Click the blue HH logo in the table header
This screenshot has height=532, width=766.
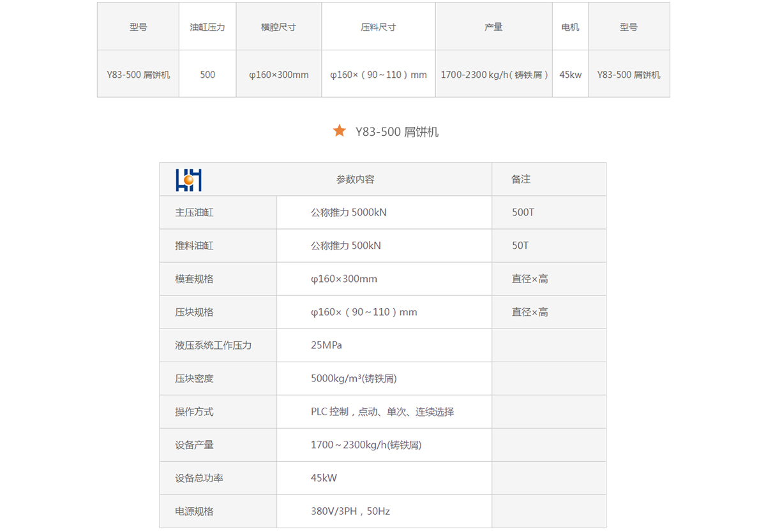point(188,180)
